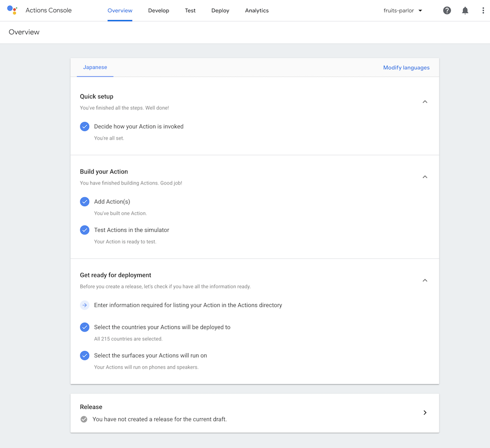Click checkmark beside Select the surfaces step
This screenshot has width=490, height=448.
click(x=85, y=356)
